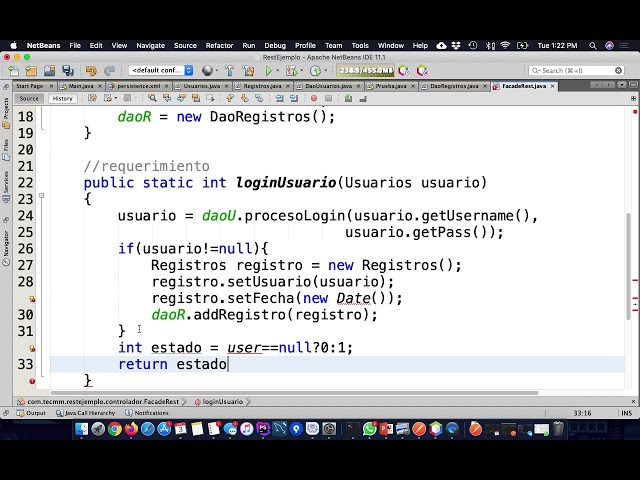Open the Debug menu
Image resolution: width=640 pixels, height=480 pixels.
pos(275,45)
